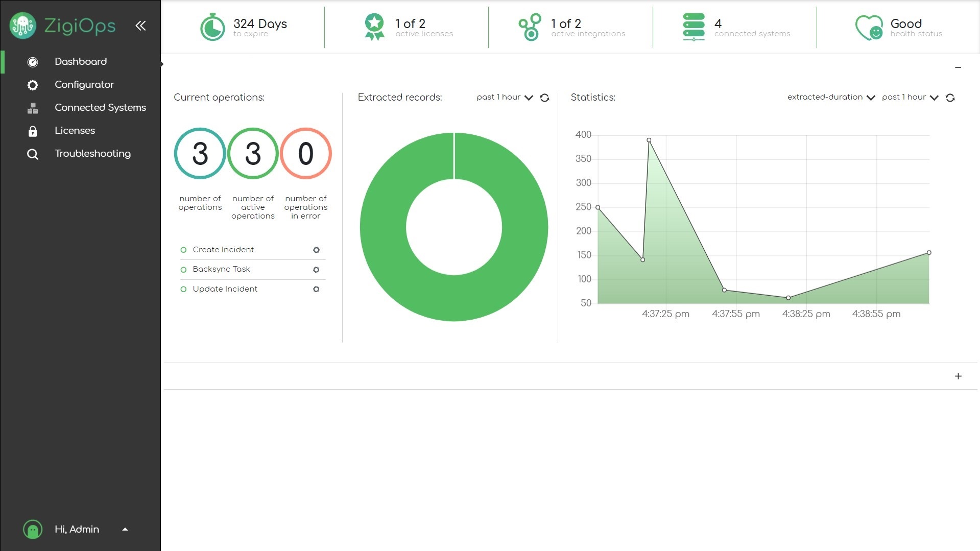The width and height of the screenshot is (980, 551).
Task: Open the Troubleshooting search icon
Action: click(33, 154)
